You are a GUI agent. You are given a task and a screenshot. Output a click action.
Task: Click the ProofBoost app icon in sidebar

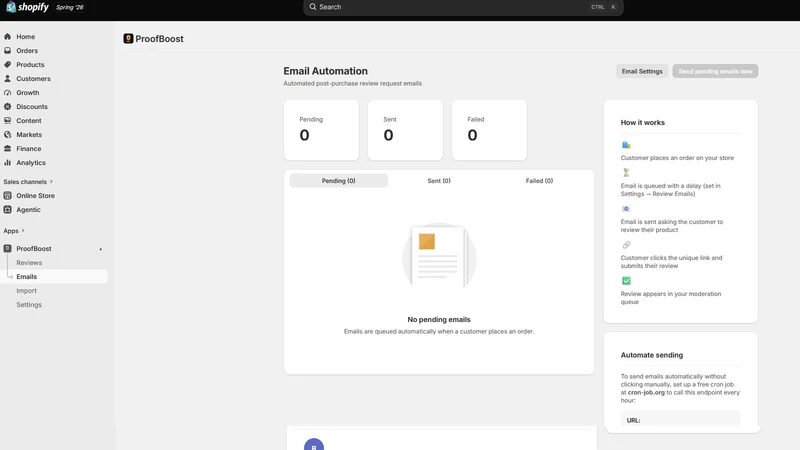pyautogui.click(x=8, y=248)
